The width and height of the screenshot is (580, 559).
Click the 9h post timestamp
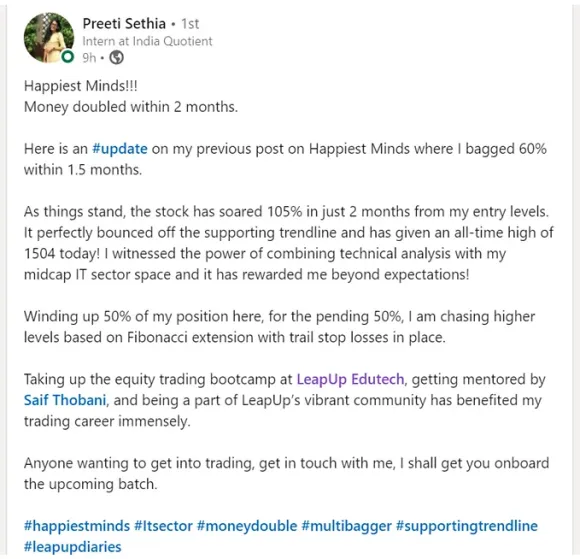point(89,58)
